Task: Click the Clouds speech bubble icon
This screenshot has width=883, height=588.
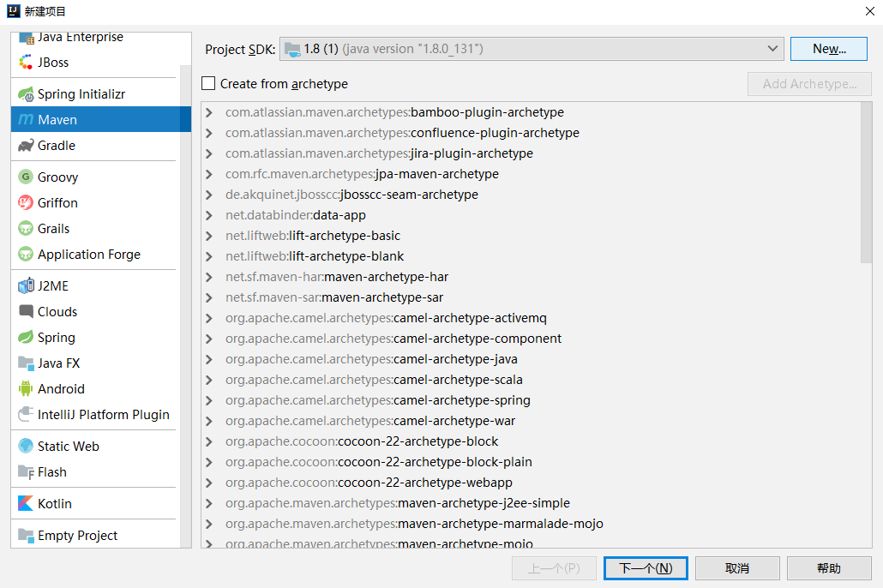Action: pyautogui.click(x=26, y=311)
